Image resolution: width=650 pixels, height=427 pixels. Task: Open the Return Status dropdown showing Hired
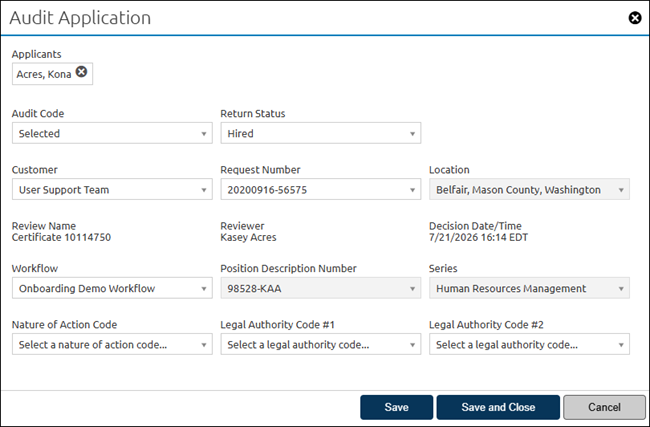[321, 133]
